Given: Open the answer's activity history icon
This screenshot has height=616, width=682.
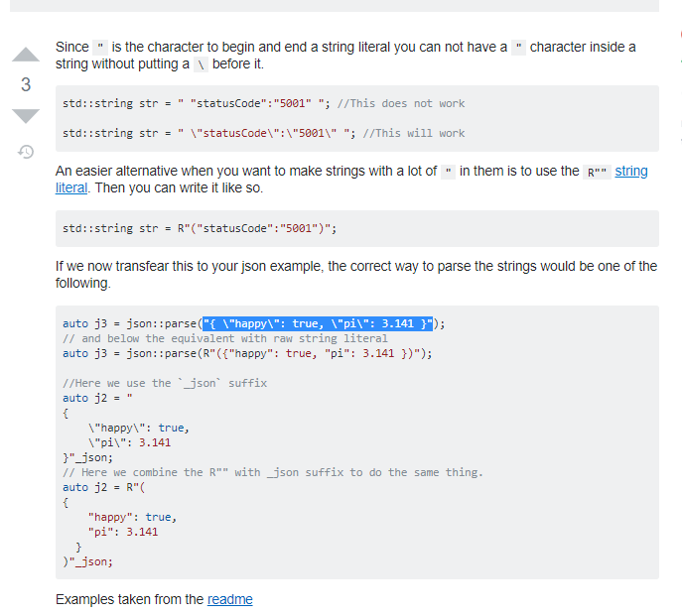Looking at the screenshot, I should (26, 152).
